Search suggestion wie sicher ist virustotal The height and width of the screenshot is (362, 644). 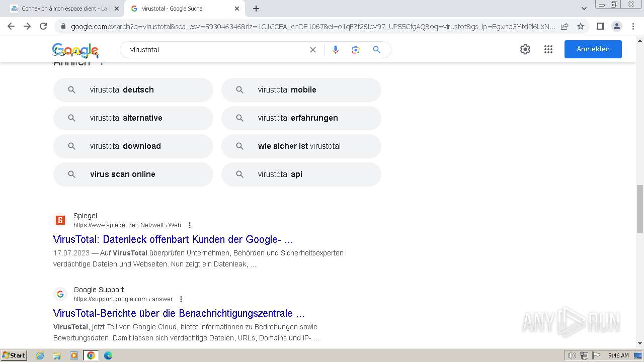(x=301, y=146)
